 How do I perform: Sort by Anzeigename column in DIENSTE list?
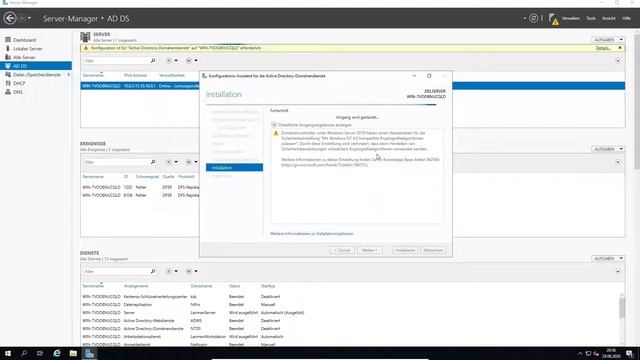pyautogui.click(x=136, y=286)
